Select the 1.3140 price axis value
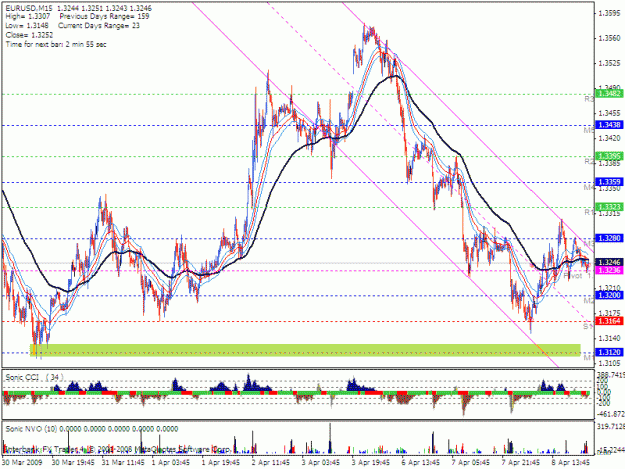The width and height of the screenshot is (625, 469). pyautogui.click(x=609, y=338)
